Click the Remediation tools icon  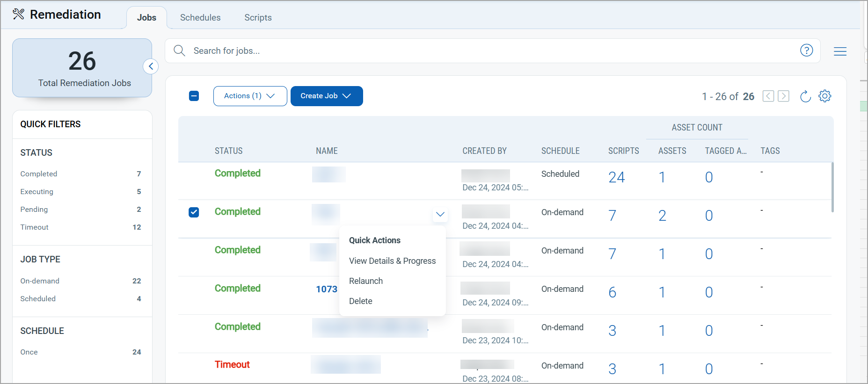tap(18, 14)
